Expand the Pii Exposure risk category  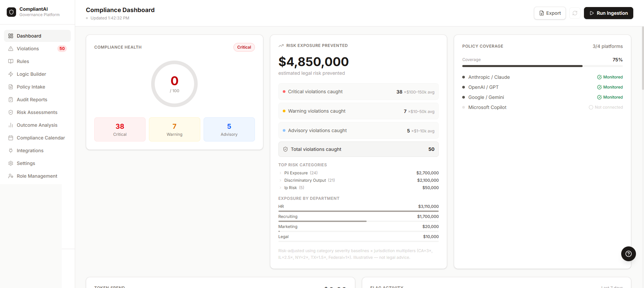pyautogui.click(x=359, y=173)
